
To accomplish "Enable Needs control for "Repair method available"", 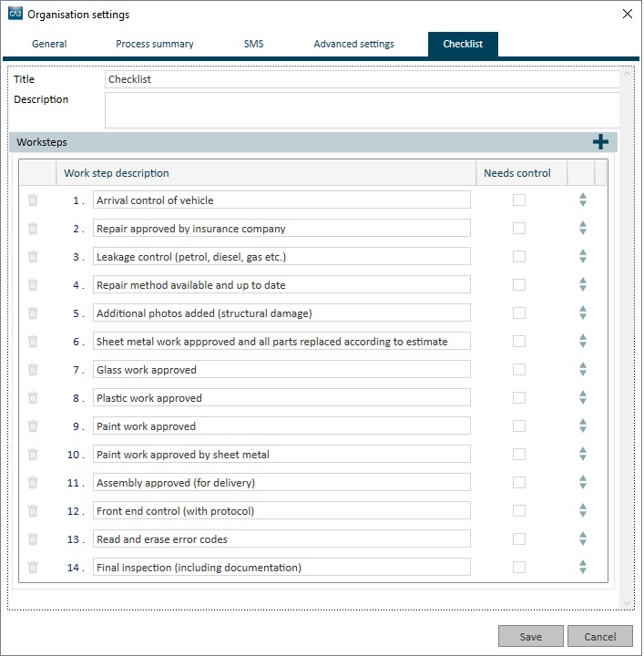I will (x=519, y=285).
